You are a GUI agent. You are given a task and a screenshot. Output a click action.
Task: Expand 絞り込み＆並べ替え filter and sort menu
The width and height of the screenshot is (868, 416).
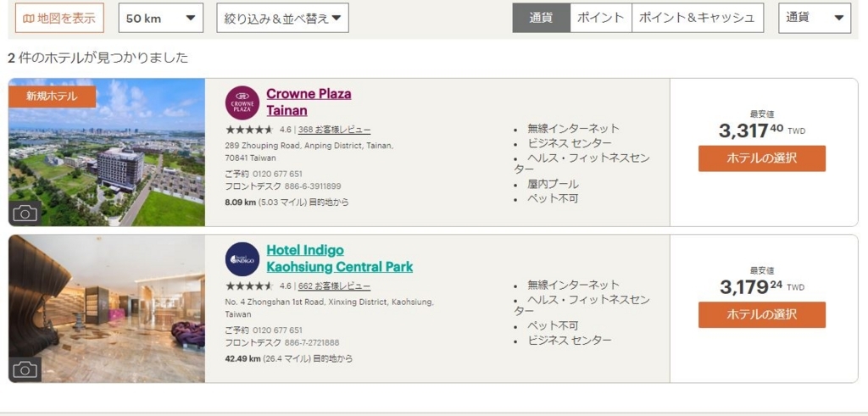pyautogui.click(x=282, y=19)
